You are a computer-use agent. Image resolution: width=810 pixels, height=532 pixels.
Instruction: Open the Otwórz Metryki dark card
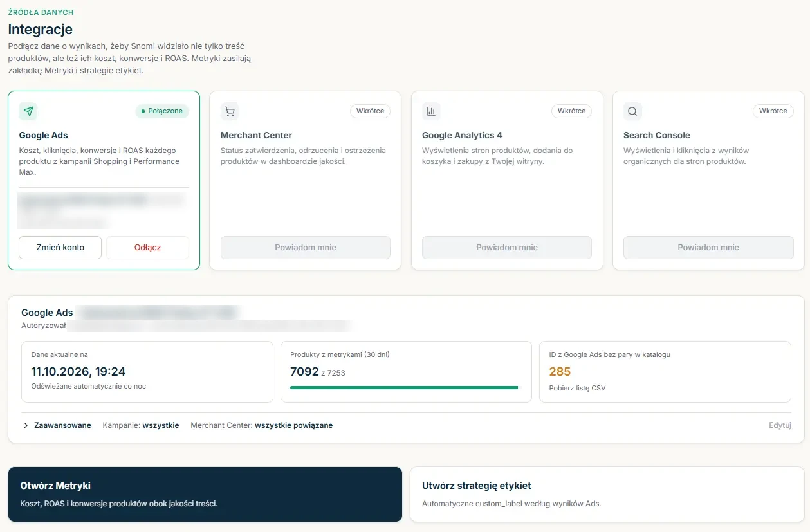205,494
